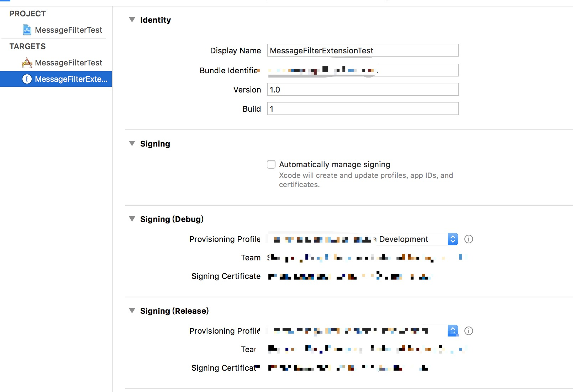The width and height of the screenshot is (573, 392).
Task: Click the Version field showing 1.0
Action: pos(363,89)
